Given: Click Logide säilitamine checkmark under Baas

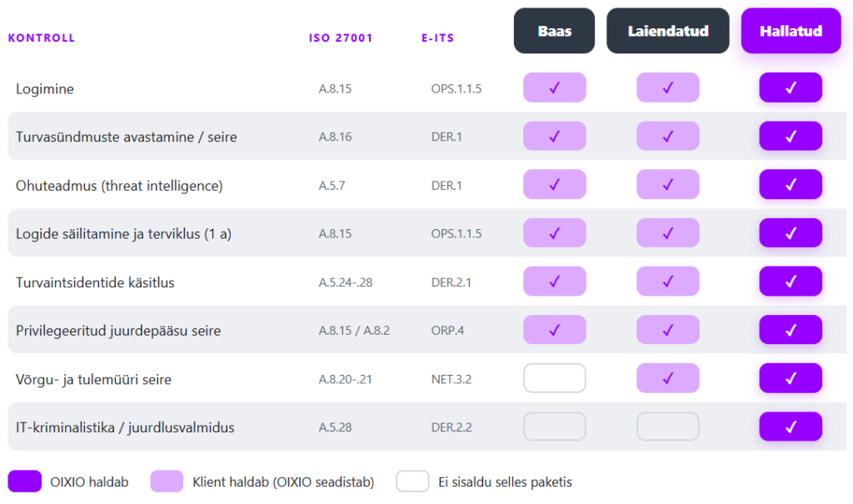Looking at the screenshot, I should tap(554, 233).
